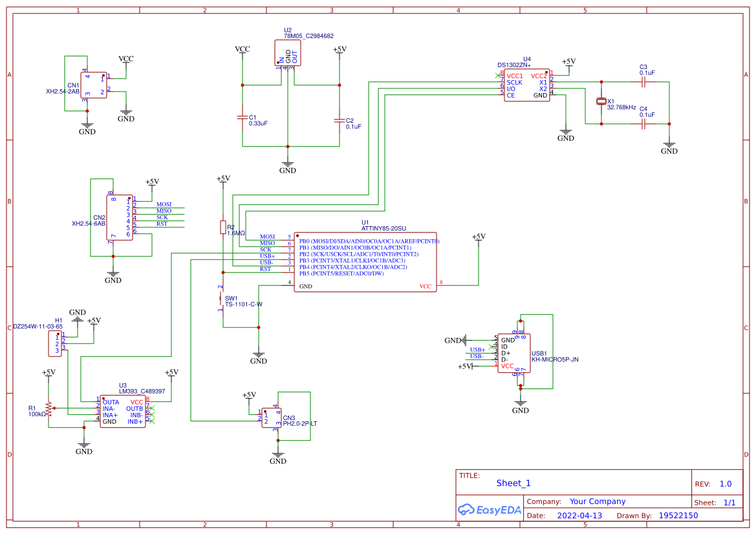Select resistor R2 labeled 1.6MΩ
Image resolution: width=756 pixels, height=535 pixels.
tap(223, 226)
